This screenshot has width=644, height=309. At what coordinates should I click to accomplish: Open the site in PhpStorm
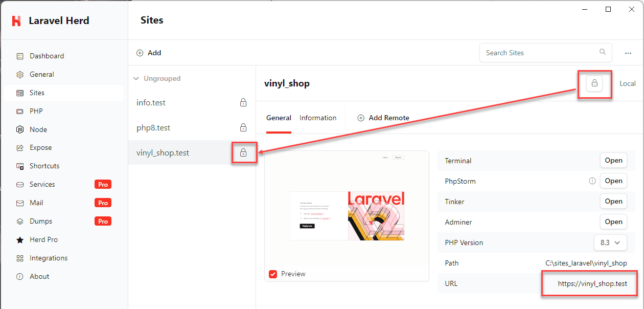(x=613, y=181)
